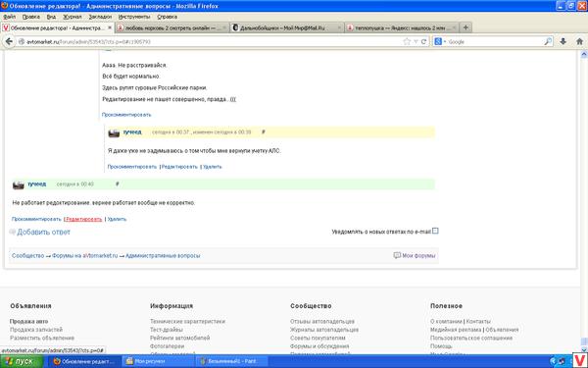Open the Мои форумы speech bubble icon
The image size is (588, 368).
click(397, 255)
